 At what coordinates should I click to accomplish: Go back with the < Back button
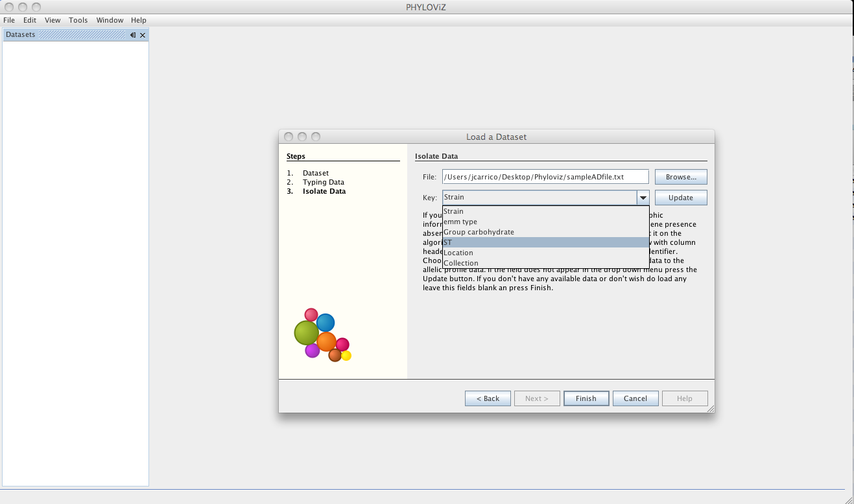488,398
